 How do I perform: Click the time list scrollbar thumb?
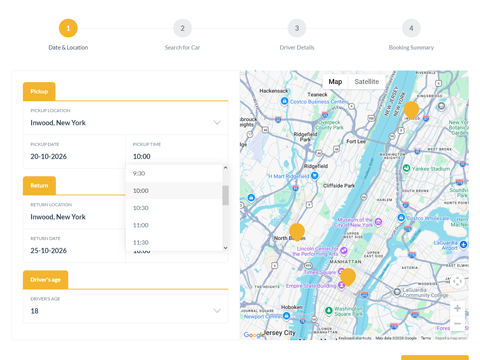click(x=226, y=195)
